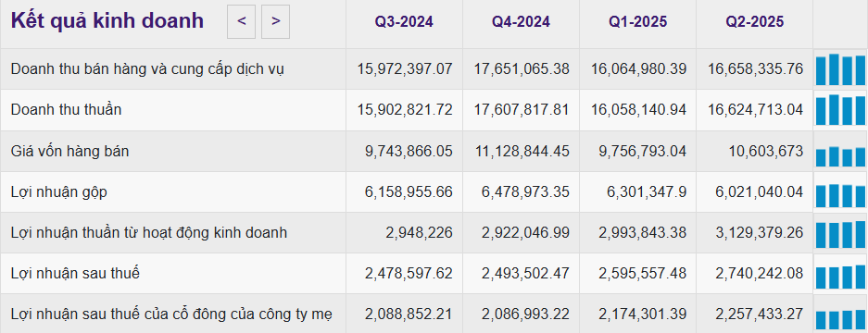Open the Lợi nhuận sau thuế mini chart

(840, 274)
